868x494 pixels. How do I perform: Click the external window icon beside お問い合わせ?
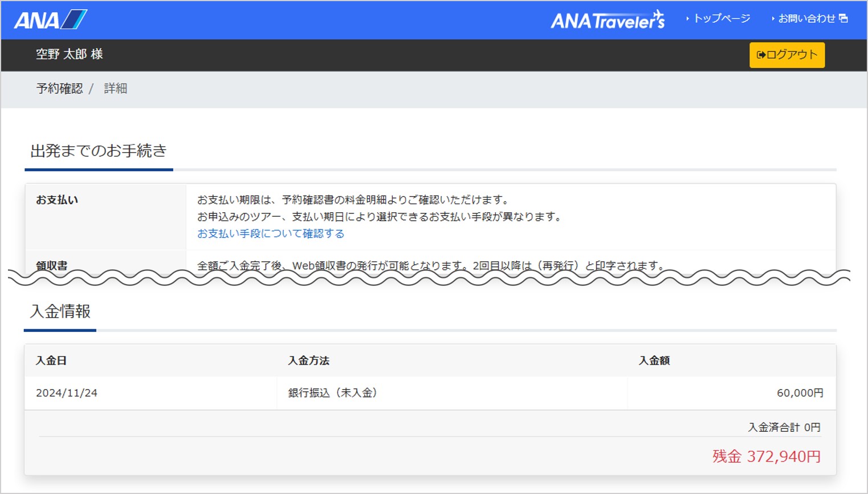click(x=843, y=18)
